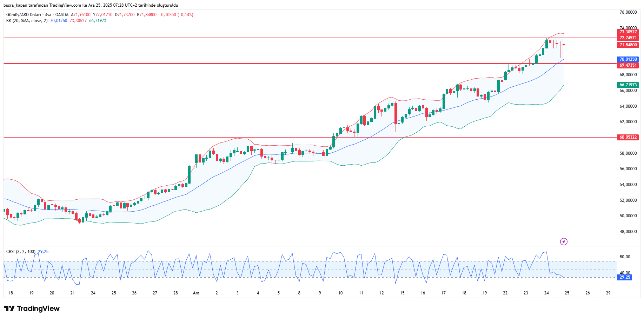644x319 pixels.
Task: Select the blue 70,01250 basis price label
Action: tap(628, 59)
